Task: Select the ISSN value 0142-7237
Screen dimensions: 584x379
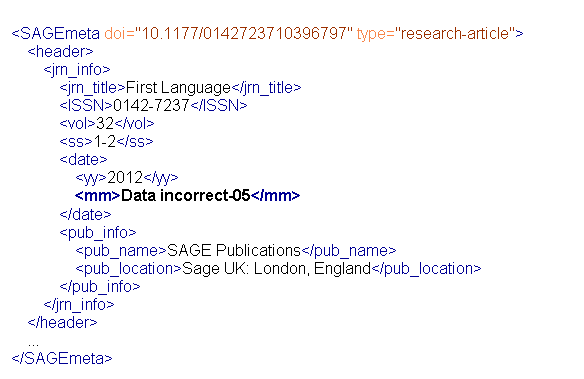Action: (x=151, y=105)
